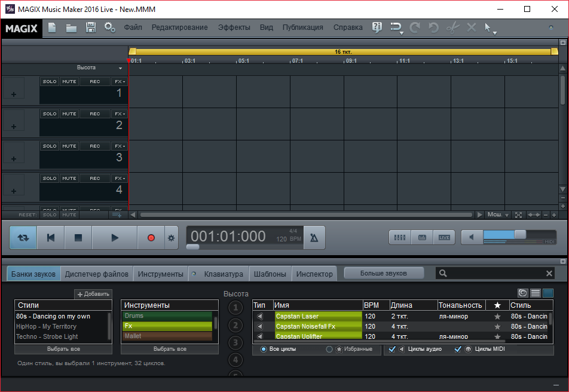
Task: Select the scissors cut tool
Action: [x=452, y=27]
